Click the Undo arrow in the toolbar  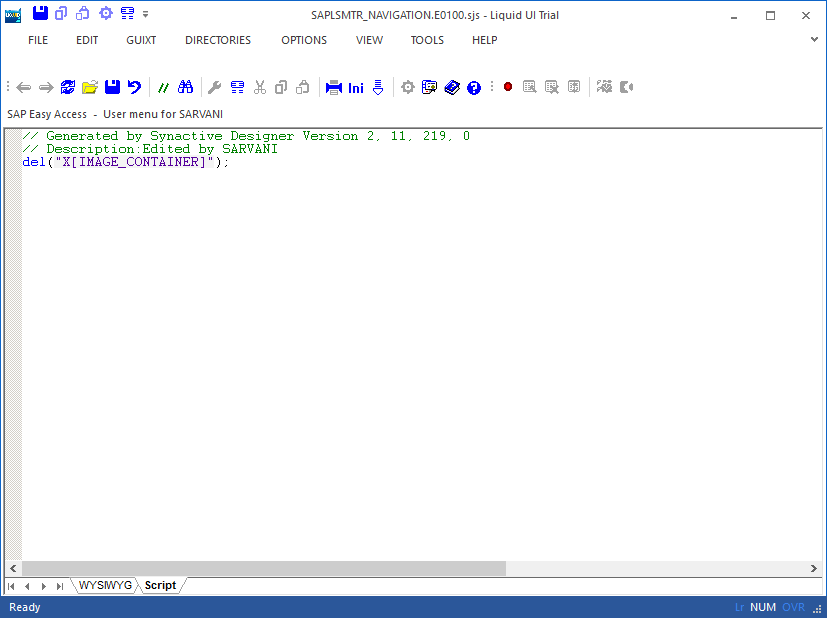[134, 88]
